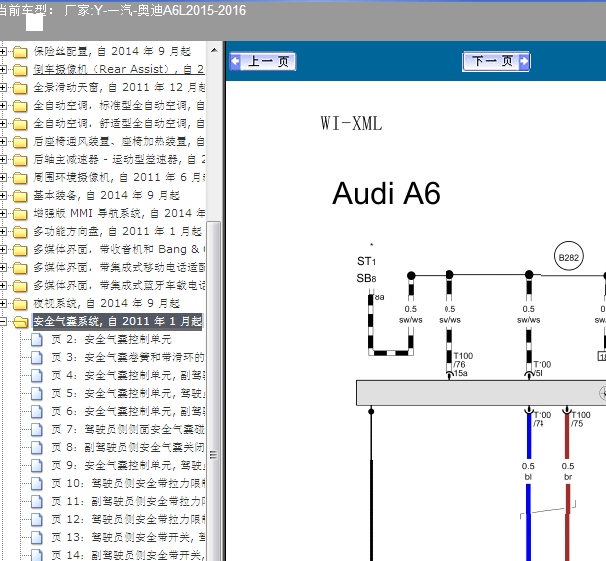Select 增强版 MMI 导航系统 tree label

(119, 213)
